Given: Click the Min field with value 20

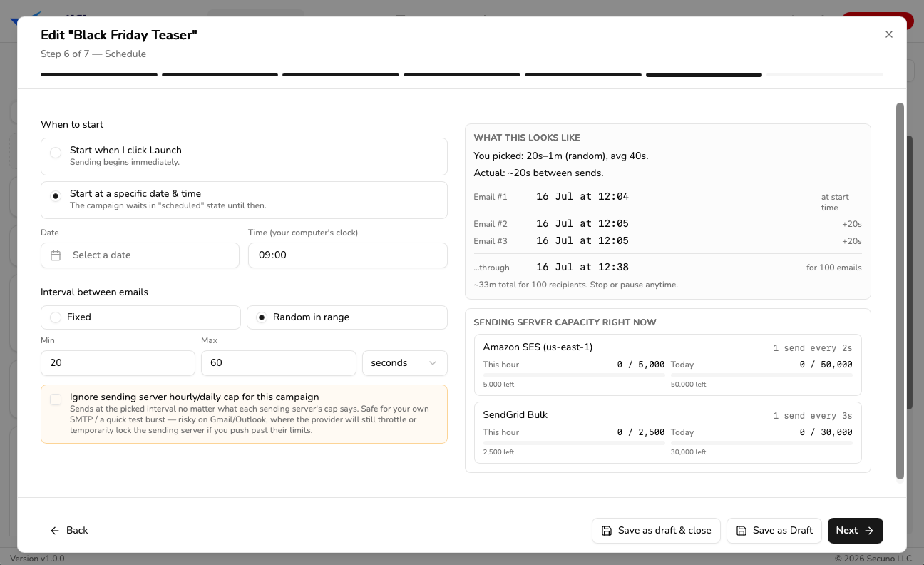Looking at the screenshot, I should click(x=118, y=363).
